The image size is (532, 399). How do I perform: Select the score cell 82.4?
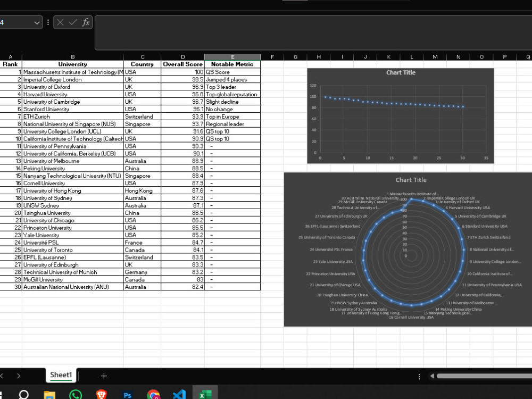[182, 287]
